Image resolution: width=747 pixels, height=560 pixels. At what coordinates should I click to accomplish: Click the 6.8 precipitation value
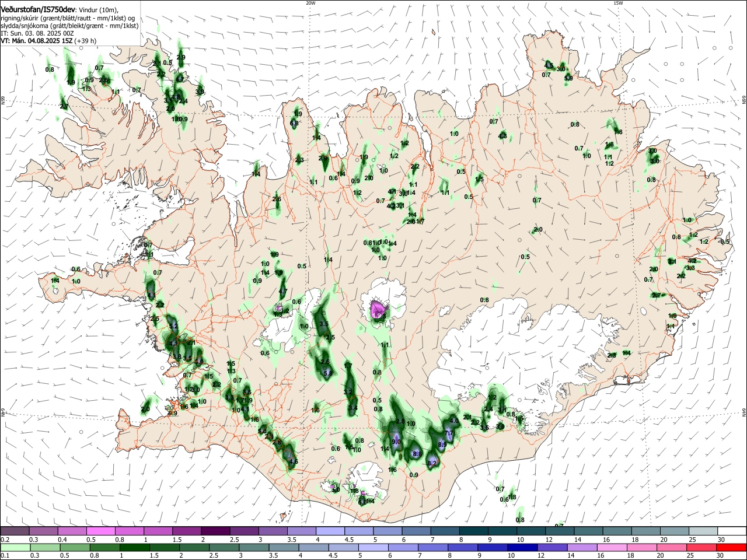point(294,124)
